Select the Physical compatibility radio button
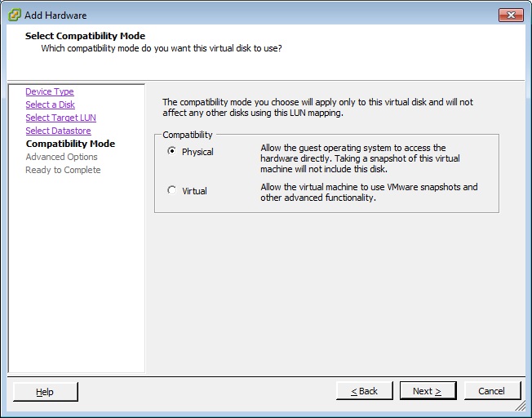The width and height of the screenshot is (532, 418). (x=171, y=151)
